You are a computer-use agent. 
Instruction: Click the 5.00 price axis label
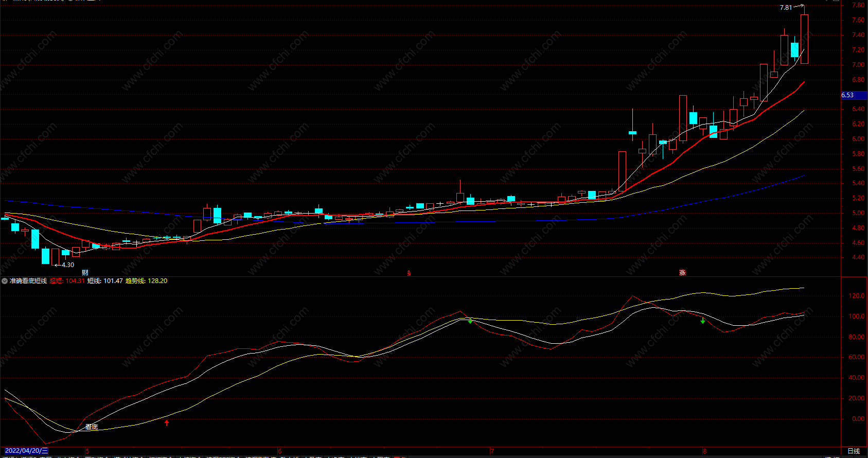(x=858, y=213)
